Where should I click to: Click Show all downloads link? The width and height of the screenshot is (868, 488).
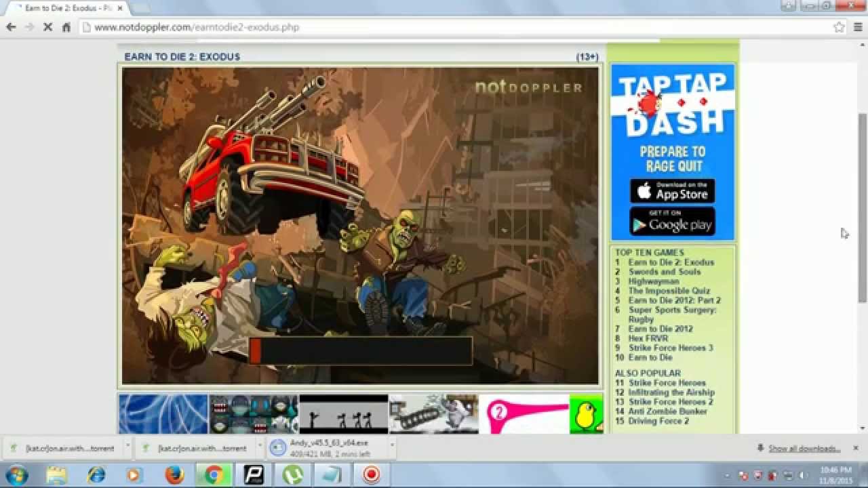(804, 449)
